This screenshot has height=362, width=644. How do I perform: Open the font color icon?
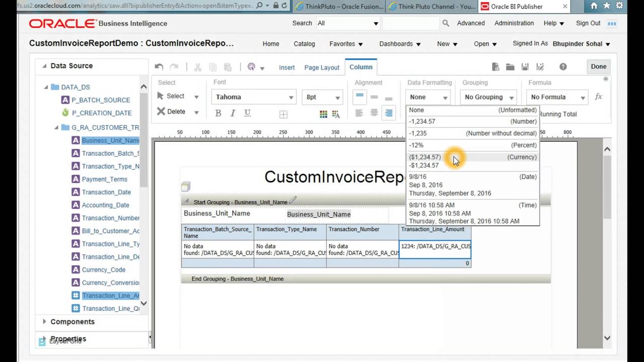pyautogui.click(x=336, y=114)
